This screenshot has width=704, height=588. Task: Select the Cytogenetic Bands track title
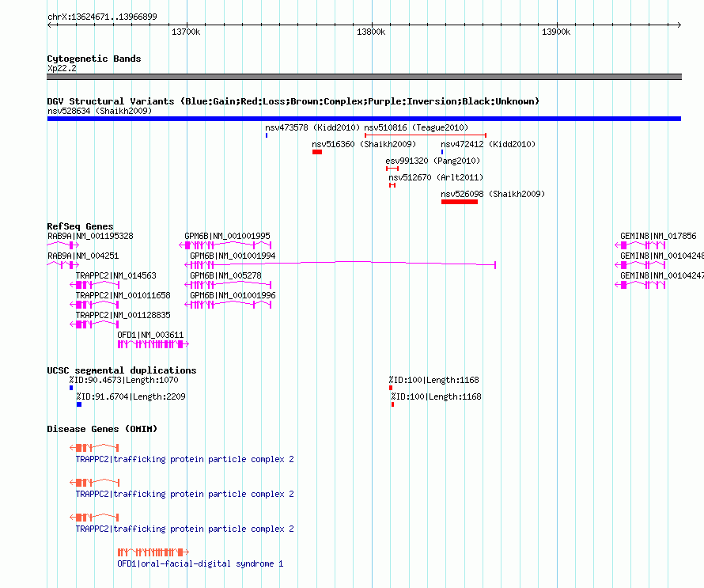coord(94,59)
